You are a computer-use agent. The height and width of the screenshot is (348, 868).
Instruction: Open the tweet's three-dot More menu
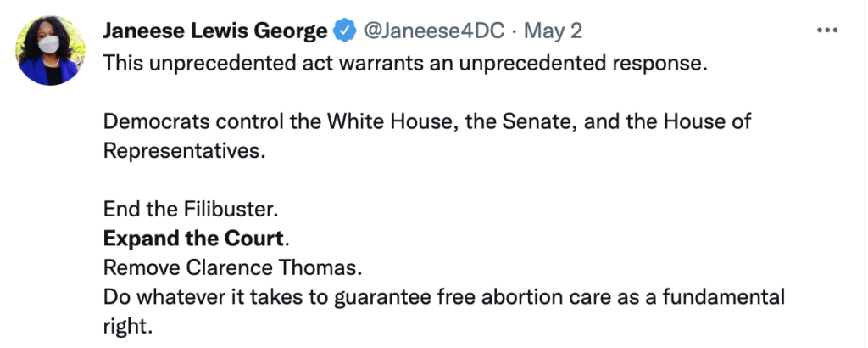point(826,31)
